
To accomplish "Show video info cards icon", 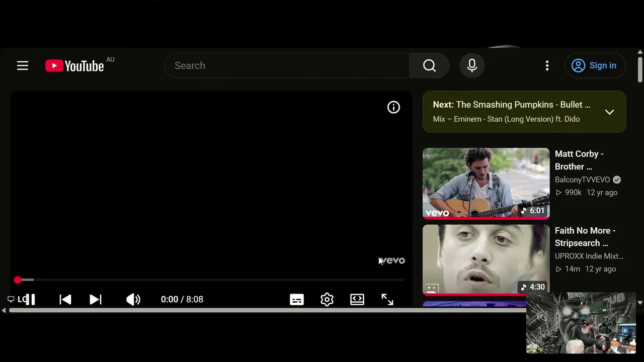I will 393,107.
